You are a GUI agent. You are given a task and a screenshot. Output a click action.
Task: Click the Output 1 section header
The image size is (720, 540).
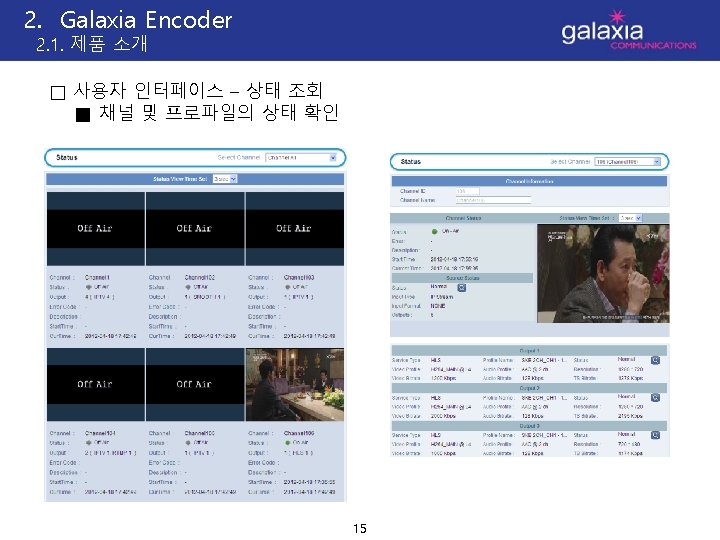pyautogui.click(x=529, y=350)
